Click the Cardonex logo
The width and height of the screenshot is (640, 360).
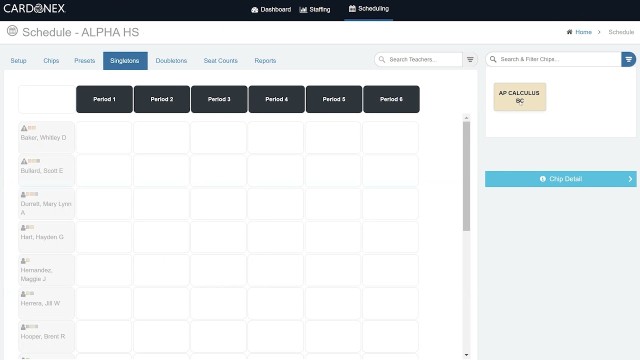point(34,9)
